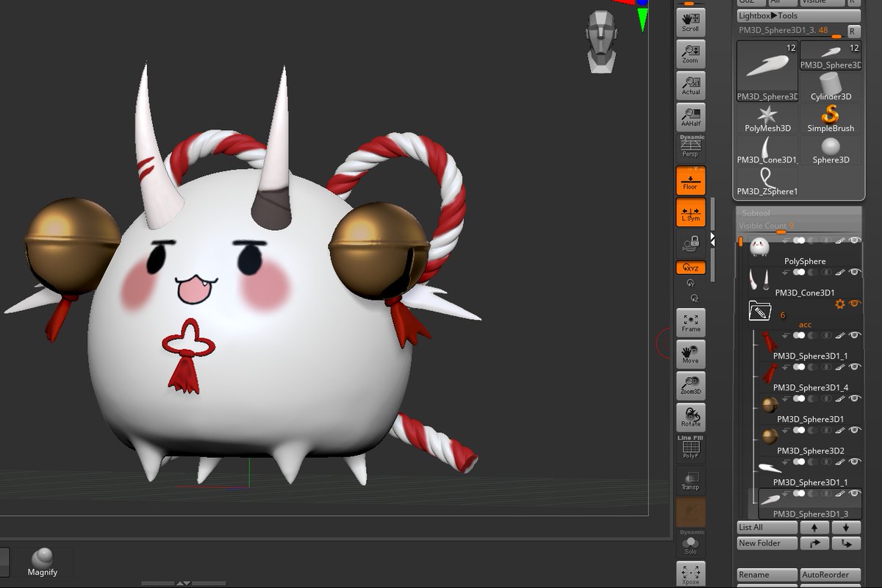Image resolution: width=882 pixels, height=588 pixels.
Task: Click the lock icon below L.Sym
Action: point(691,243)
